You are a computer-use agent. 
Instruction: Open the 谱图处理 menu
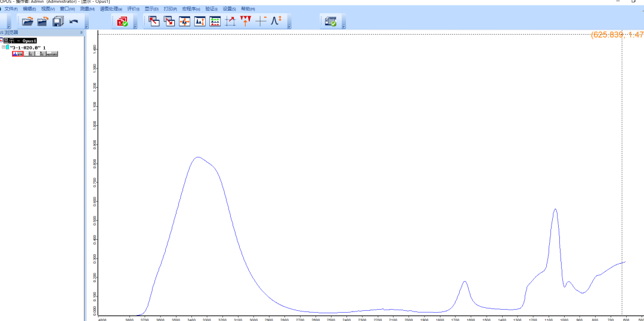[x=111, y=9]
